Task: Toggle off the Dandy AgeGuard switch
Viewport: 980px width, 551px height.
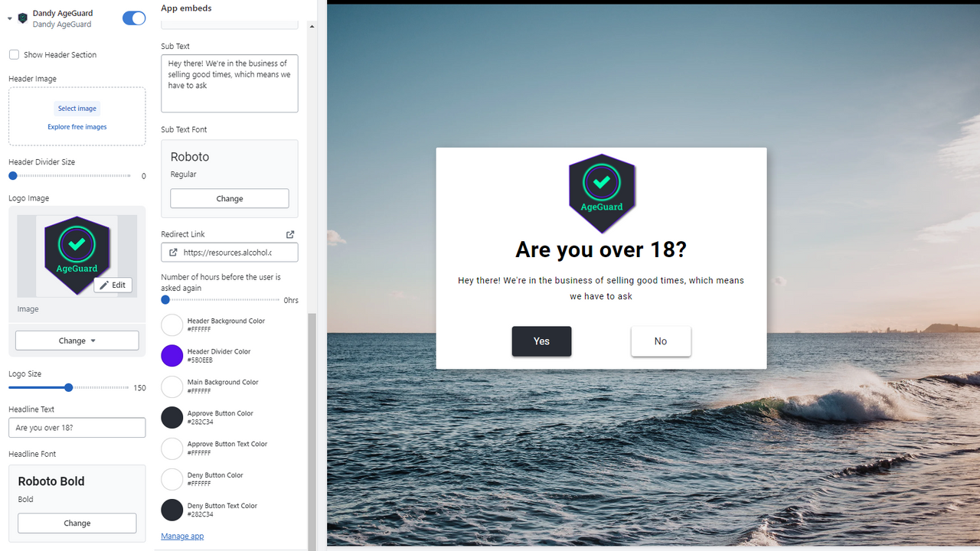Action: [x=134, y=18]
